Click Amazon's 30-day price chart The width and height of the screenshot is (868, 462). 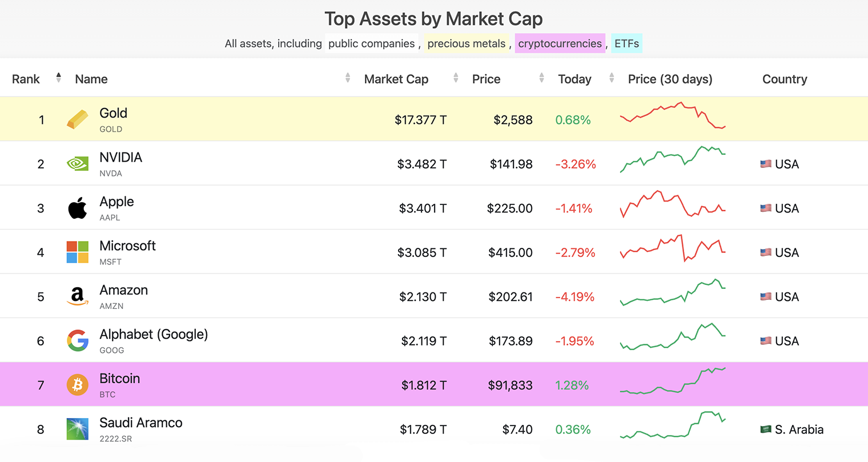coord(673,292)
